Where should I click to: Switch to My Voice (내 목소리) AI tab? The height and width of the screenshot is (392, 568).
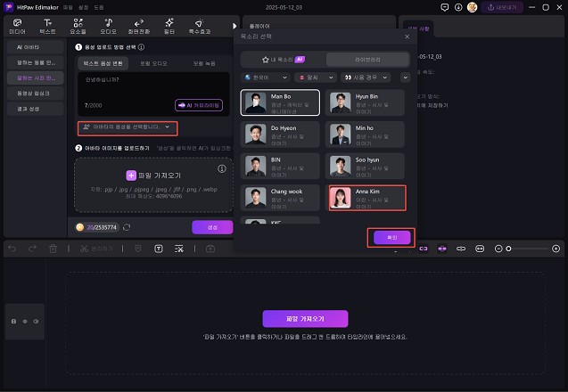[x=284, y=60]
